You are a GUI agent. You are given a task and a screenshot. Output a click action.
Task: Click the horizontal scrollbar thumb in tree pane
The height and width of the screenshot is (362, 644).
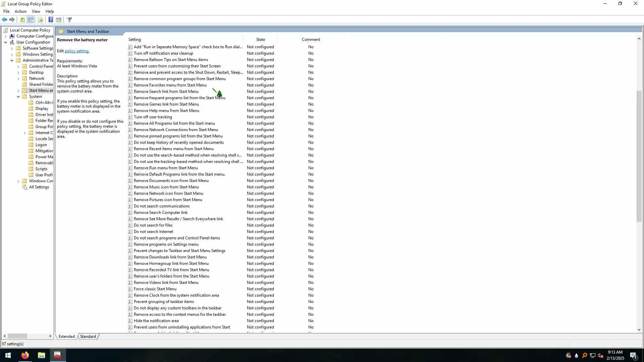click(17, 336)
